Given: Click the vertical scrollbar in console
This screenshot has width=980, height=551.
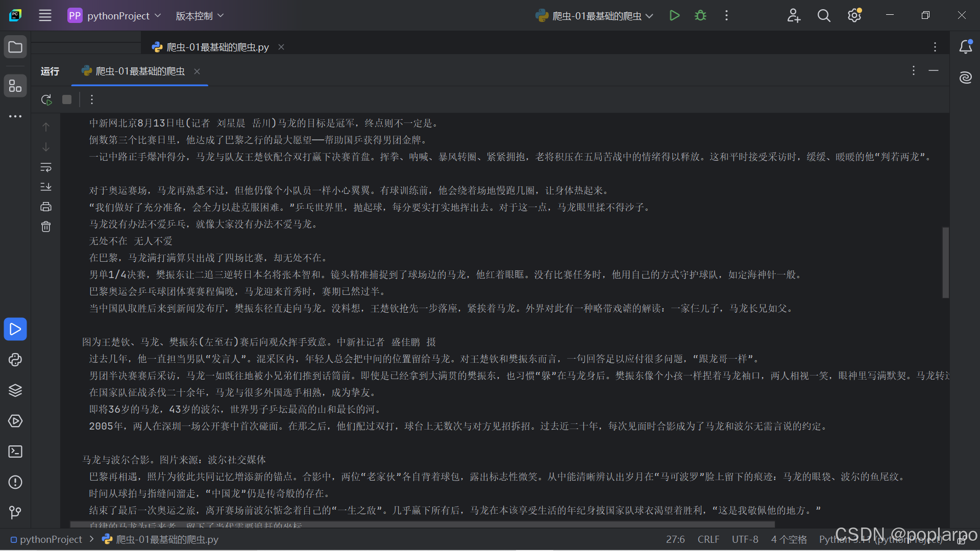Looking at the screenshot, I should tap(945, 262).
